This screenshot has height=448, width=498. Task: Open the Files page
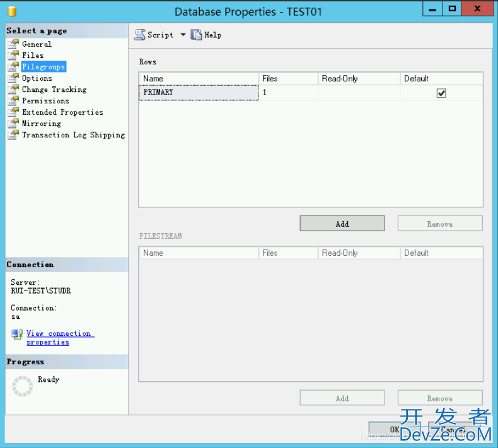pos(33,55)
